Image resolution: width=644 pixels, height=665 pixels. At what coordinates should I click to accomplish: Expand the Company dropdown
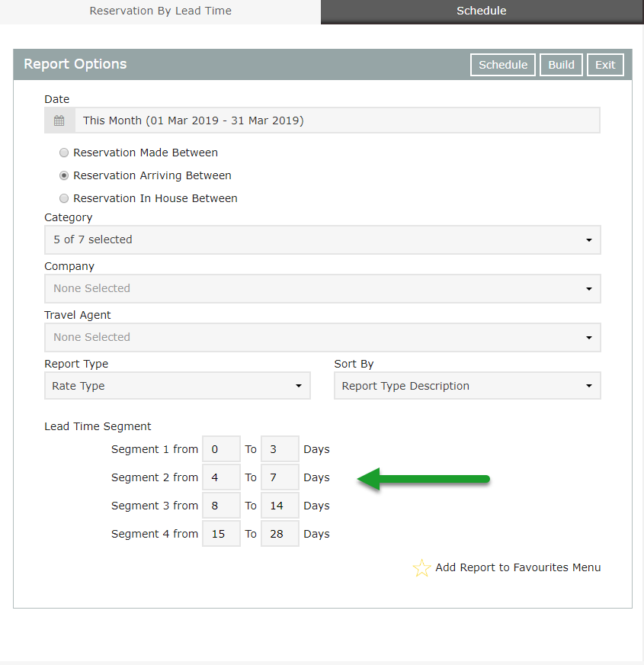click(322, 289)
